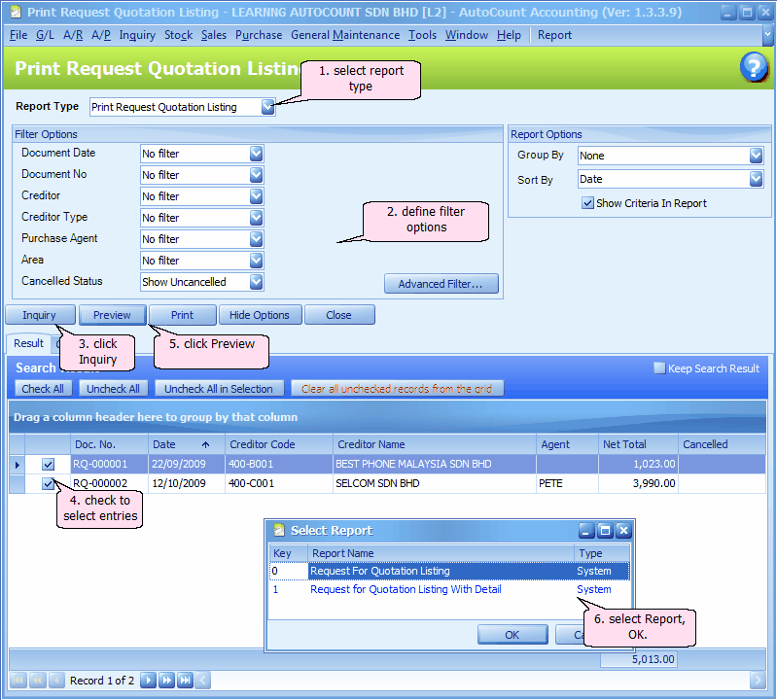
Task: Select Request For Quotation Listing report row
Action: coord(449,571)
